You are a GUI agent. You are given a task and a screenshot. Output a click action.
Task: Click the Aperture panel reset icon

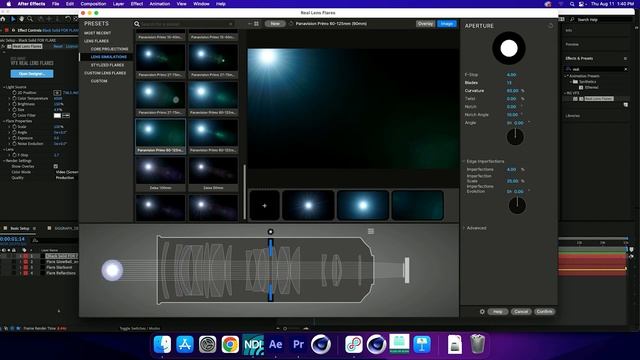tap(550, 26)
